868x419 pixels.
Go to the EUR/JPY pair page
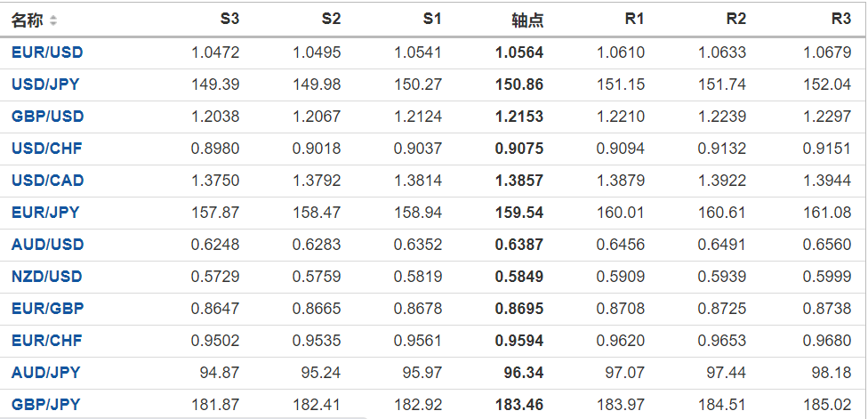click(45, 213)
